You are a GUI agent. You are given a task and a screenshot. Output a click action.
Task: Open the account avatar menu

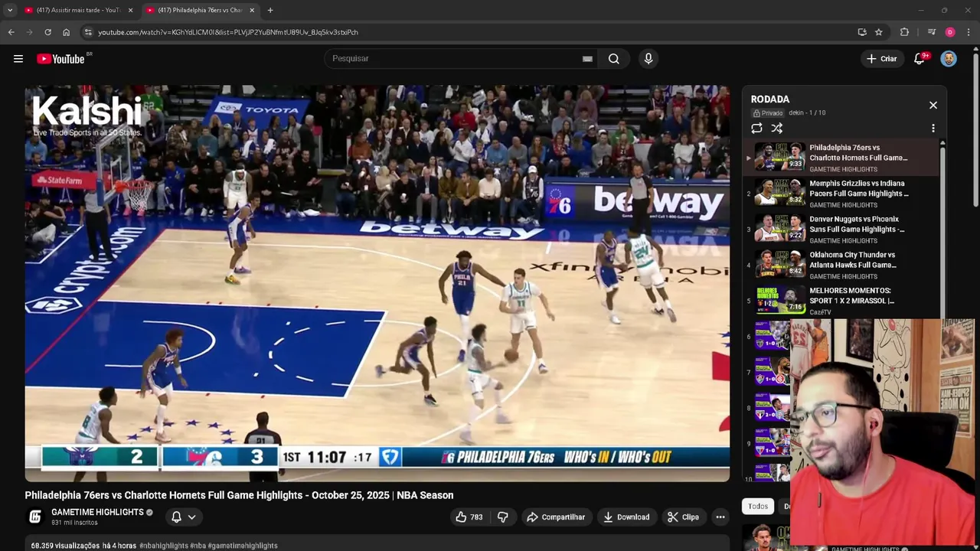tap(949, 59)
